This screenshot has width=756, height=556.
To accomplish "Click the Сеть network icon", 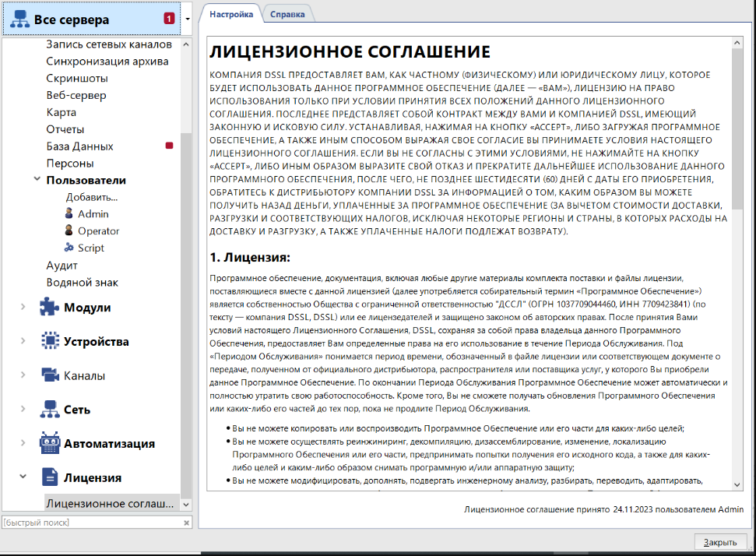I will coord(50,409).
